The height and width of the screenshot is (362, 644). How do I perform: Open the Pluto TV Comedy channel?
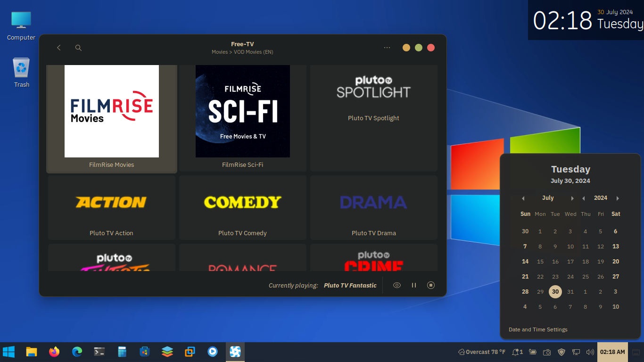coord(243,208)
